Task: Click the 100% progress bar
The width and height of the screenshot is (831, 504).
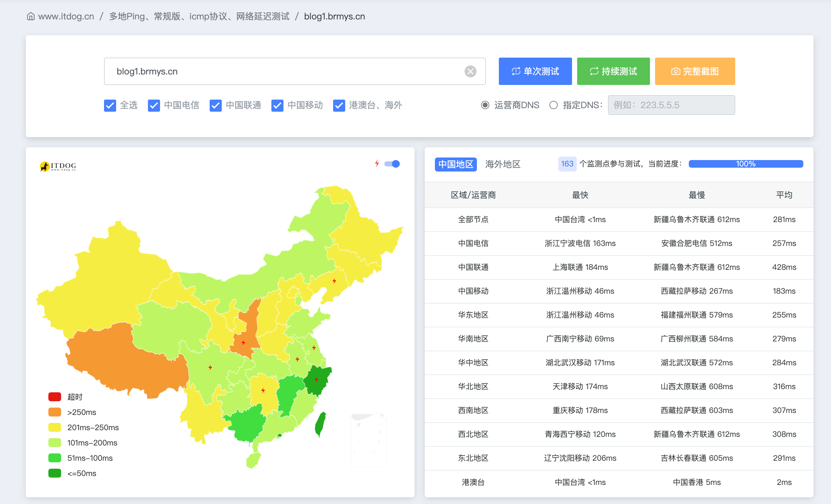Action: [x=746, y=164]
